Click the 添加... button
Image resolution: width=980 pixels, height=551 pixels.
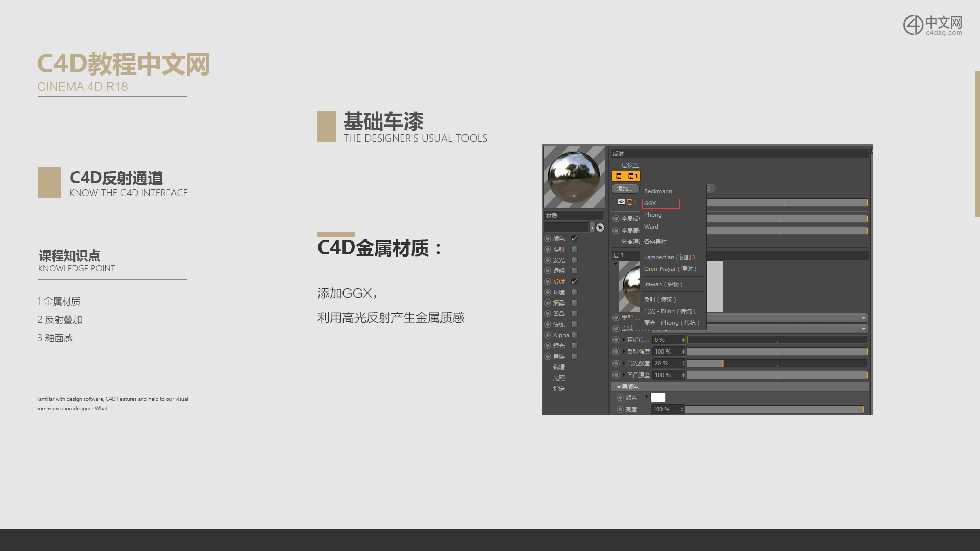625,189
